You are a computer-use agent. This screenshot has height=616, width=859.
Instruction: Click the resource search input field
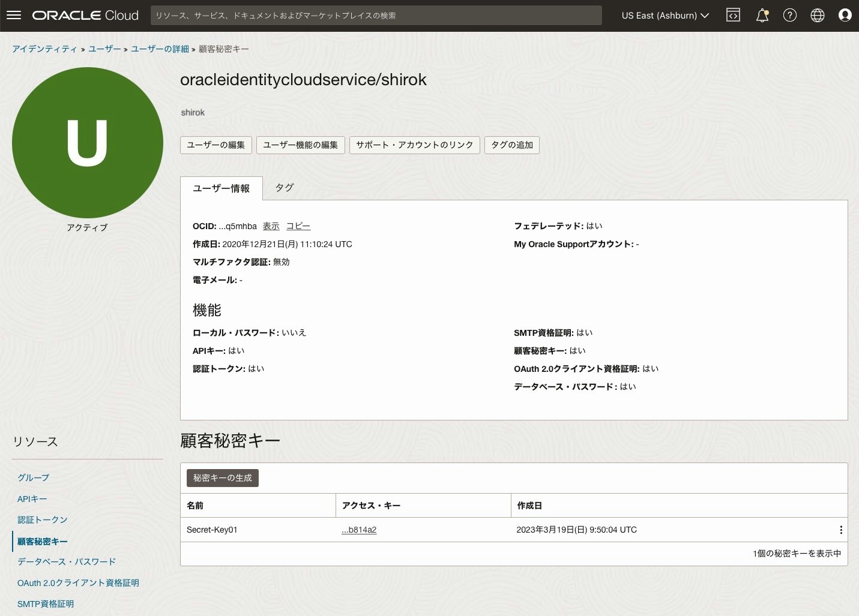(x=376, y=15)
